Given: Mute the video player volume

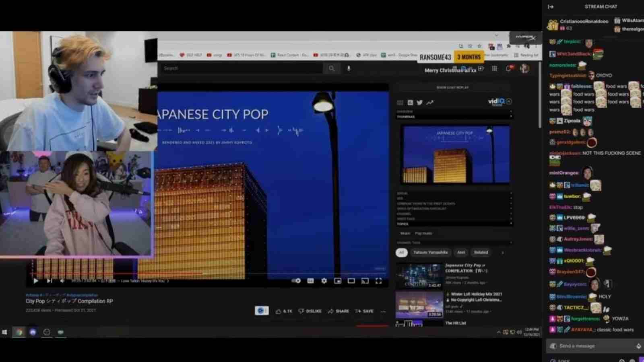Looking at the screenshot, I should coord(62,281).
